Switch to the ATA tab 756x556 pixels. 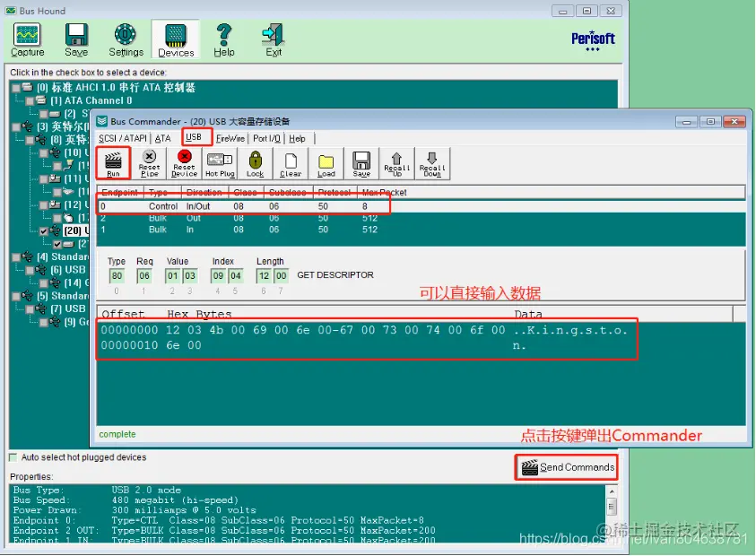[163, 138]
